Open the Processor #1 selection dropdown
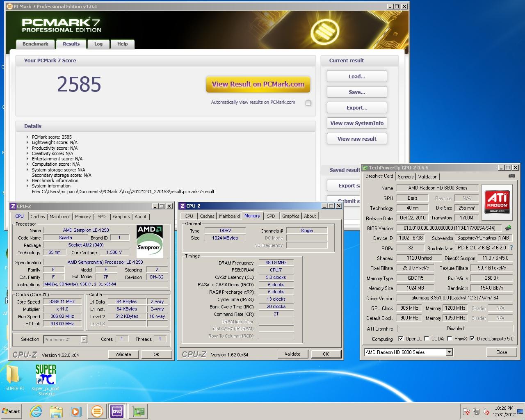The height and width of the screenshot is (420, 525). [84, 339]
